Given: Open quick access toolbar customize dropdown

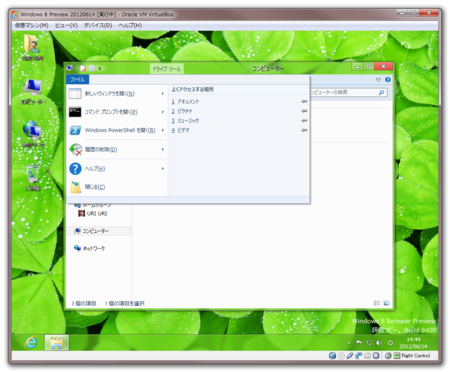Looking at the screenshot, I should click(100, 69).
